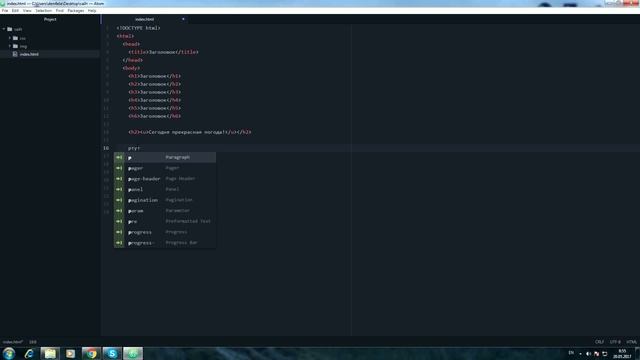Switch to Google Chrome in taskbar
The image size is (640, 360).
[91, 353]
